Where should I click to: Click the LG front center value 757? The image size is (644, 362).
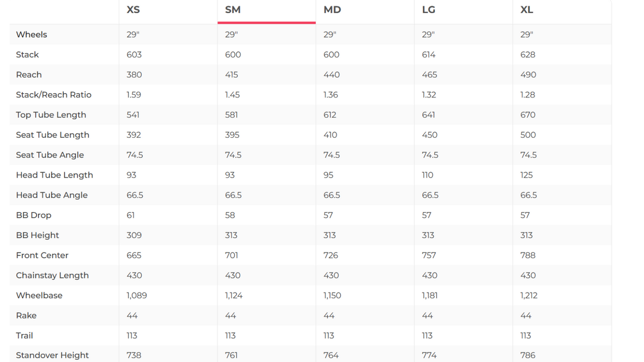pos(429,255)
